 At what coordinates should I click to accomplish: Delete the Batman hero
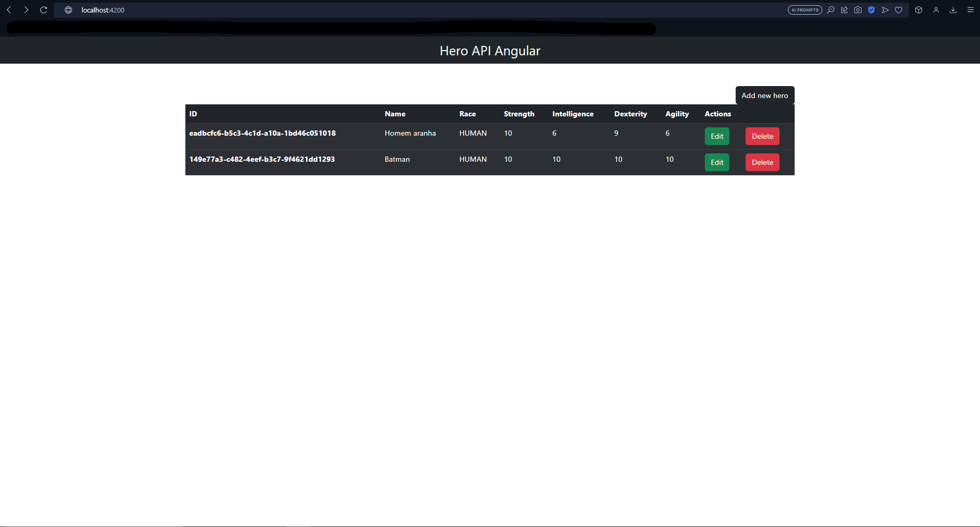762,162
